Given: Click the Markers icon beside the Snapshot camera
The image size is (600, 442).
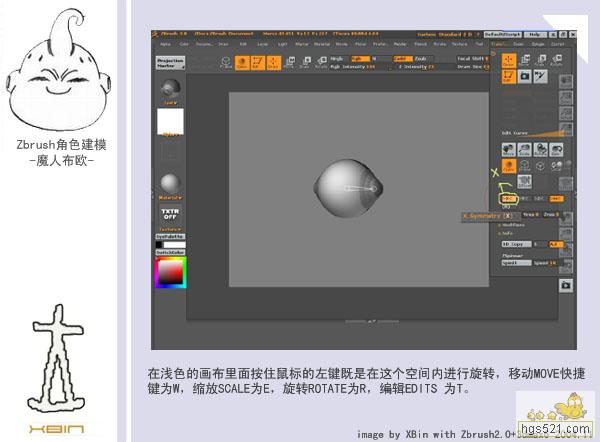Looking at the screenshot, I should 540,77.
